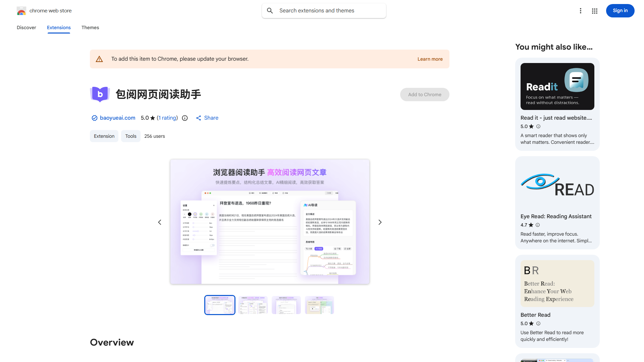Viewport: 644px width, 362px height.
Task: Click the Search extensions and themes field
Action: click(x=324, y=10)
